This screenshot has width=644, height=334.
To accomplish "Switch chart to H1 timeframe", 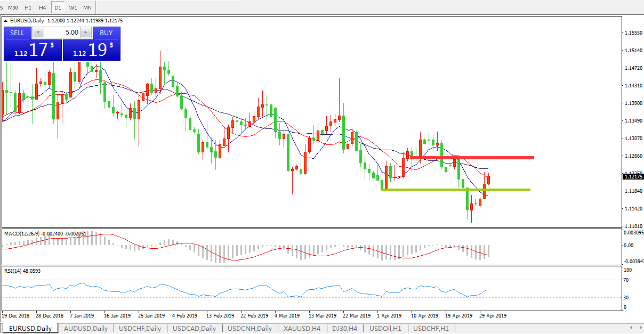I will click(28, 8).
